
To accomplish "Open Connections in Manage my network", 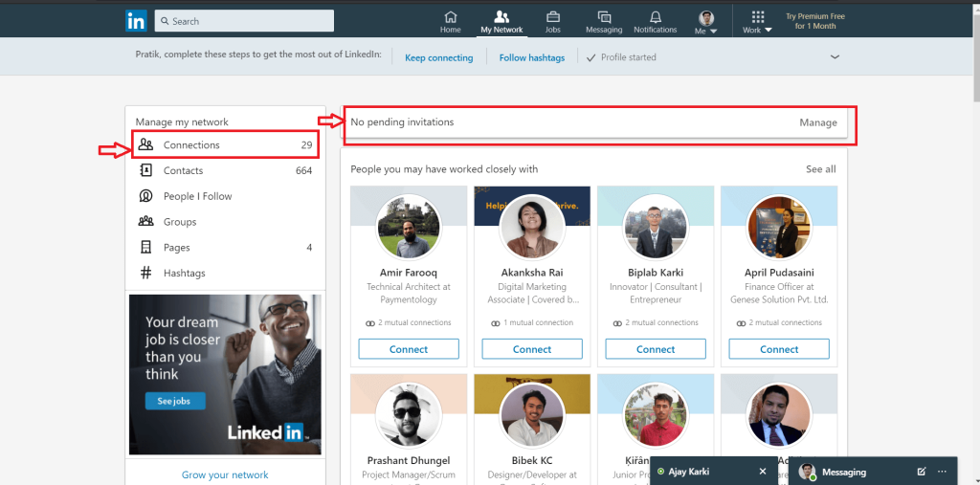I will click(191, 145).
